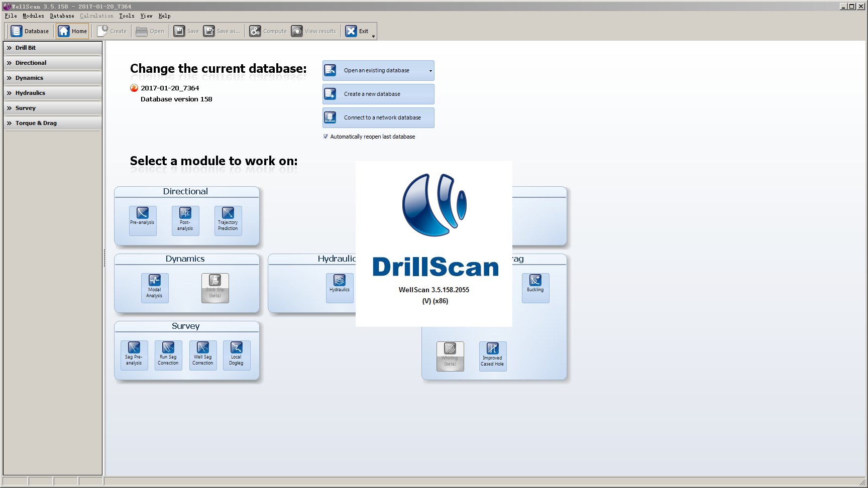Image resolution: width=868 pixels, height=488 pixels.
Task: Open the Sag Pre-analysis module
Action: [134, 355]
